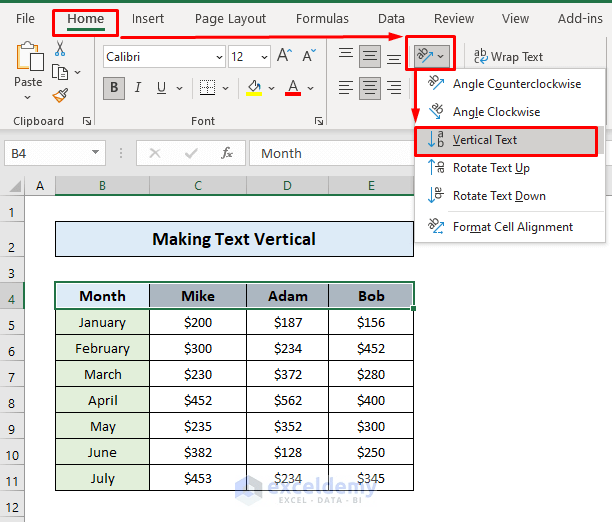Open the font size 12 dropdown
The height and width of the screenshot is (522, 612).
[x=264, y=57]
